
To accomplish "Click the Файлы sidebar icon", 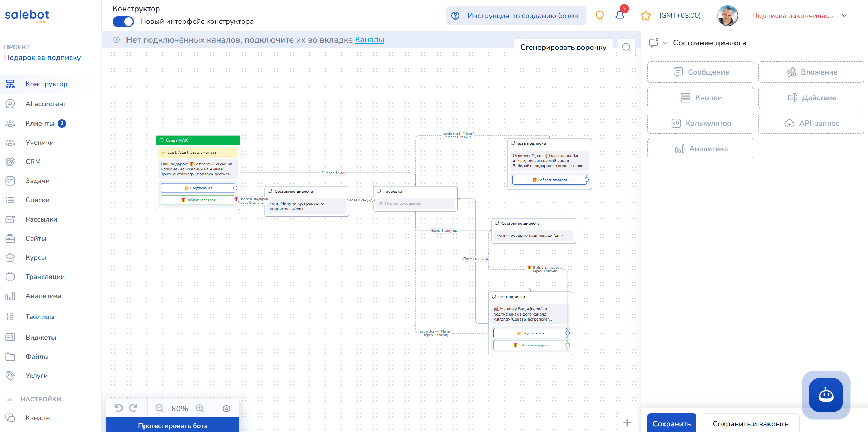I will point(10,357).
